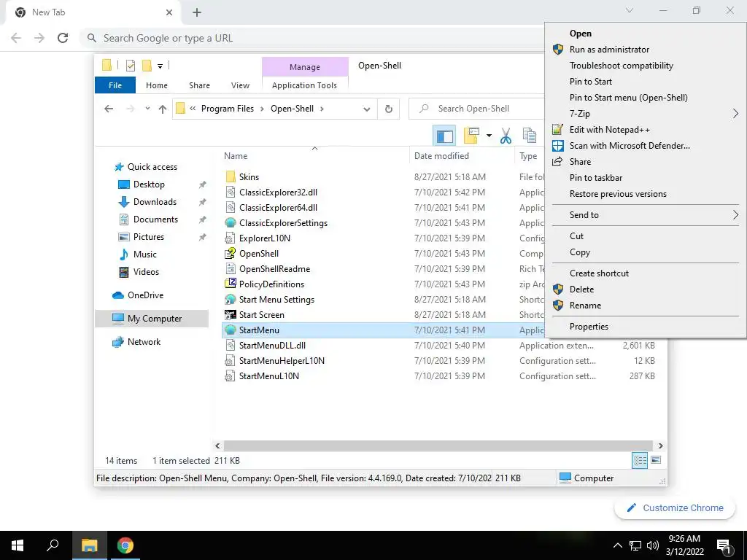Click the New Folder quick-access icon
747x560 pixels.
click(x=147, y=66)
